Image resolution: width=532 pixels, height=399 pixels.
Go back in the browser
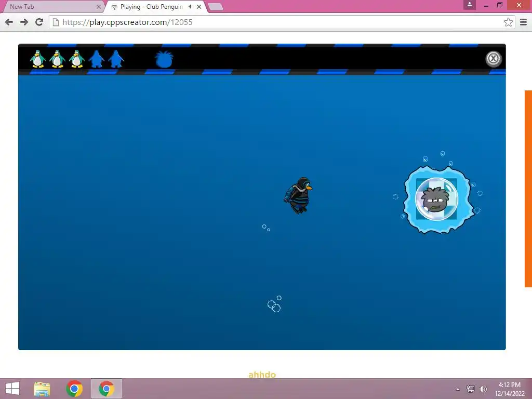pyautogui.click(x=9, y=22)
